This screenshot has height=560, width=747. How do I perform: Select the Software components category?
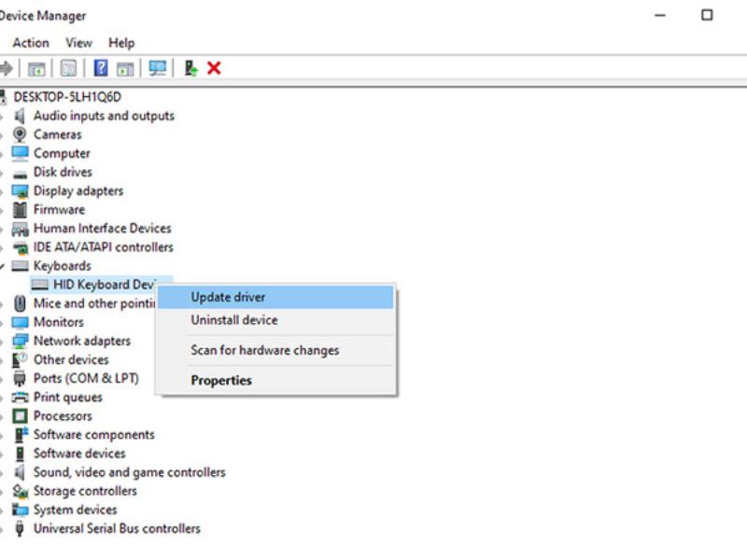pos(94,435)
